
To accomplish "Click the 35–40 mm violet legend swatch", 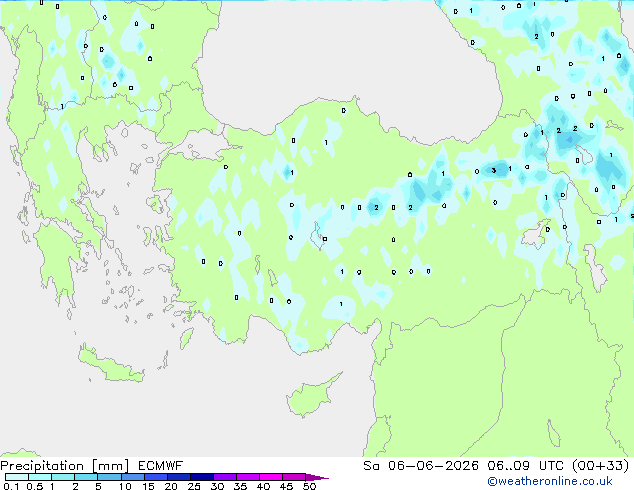I will coord(247,477).
